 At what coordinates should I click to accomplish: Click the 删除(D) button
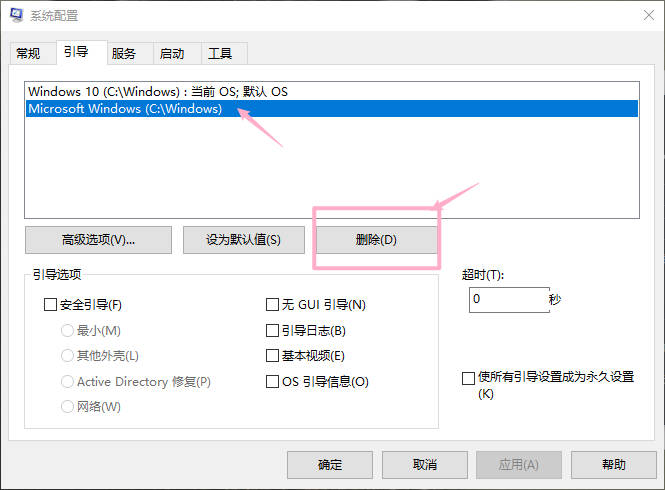[377, 240]
